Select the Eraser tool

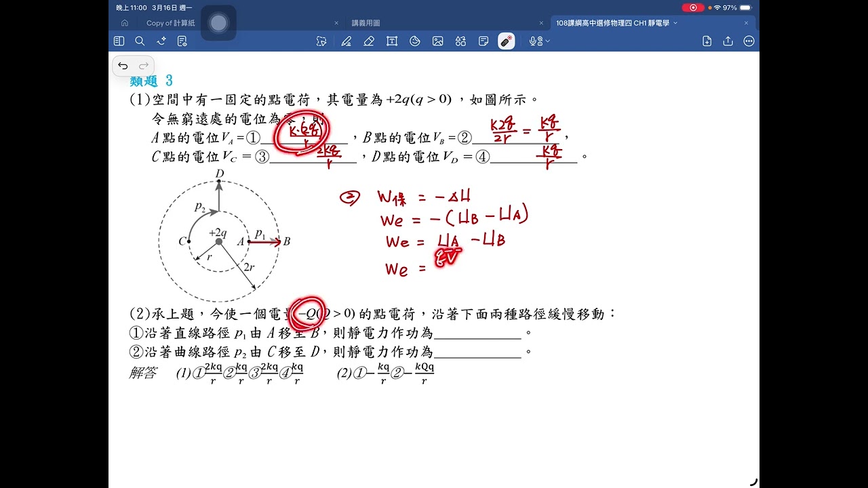[369, 41]
